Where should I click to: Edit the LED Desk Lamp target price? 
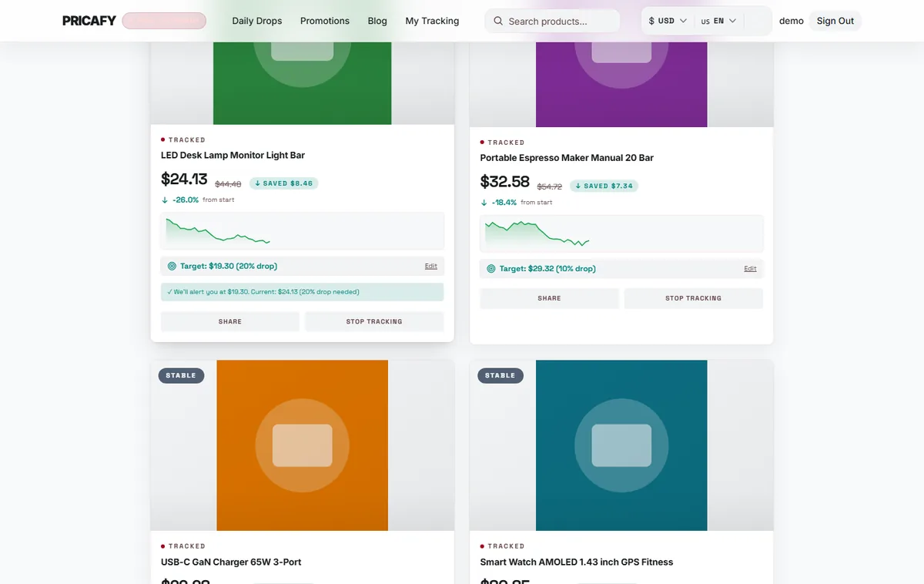431,266
